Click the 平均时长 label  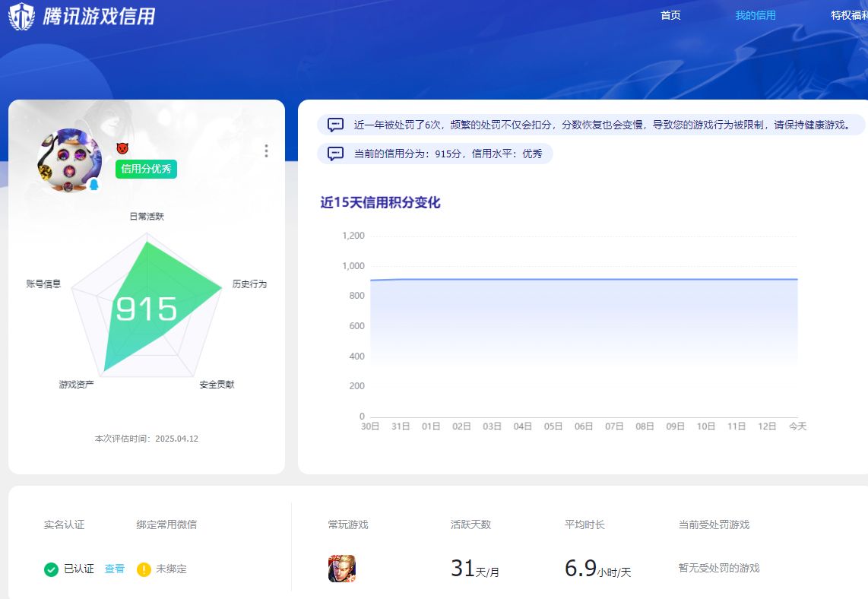[x=584, y=525]
